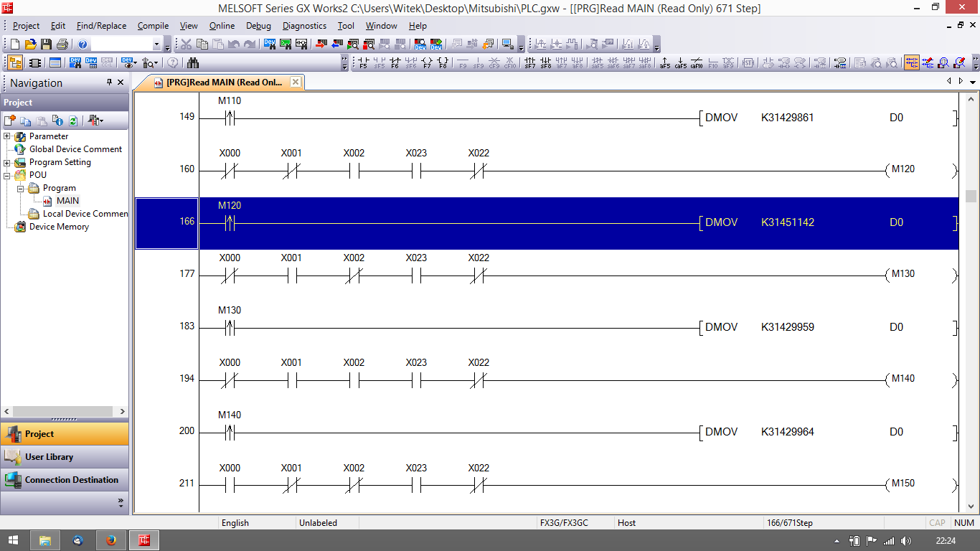The image size is (980, 551).
Task: Open File Explorer from taskbar
Action: [44, 540]
